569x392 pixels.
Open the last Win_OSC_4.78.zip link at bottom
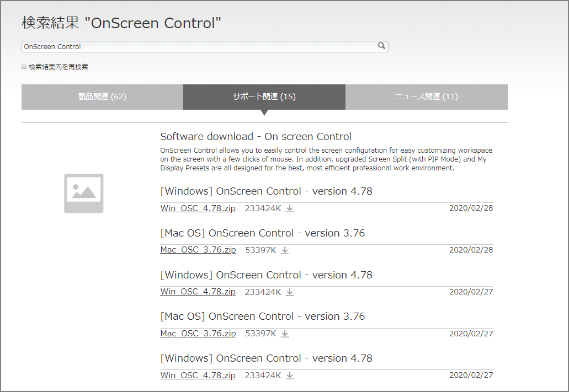[x=198, y=375]
